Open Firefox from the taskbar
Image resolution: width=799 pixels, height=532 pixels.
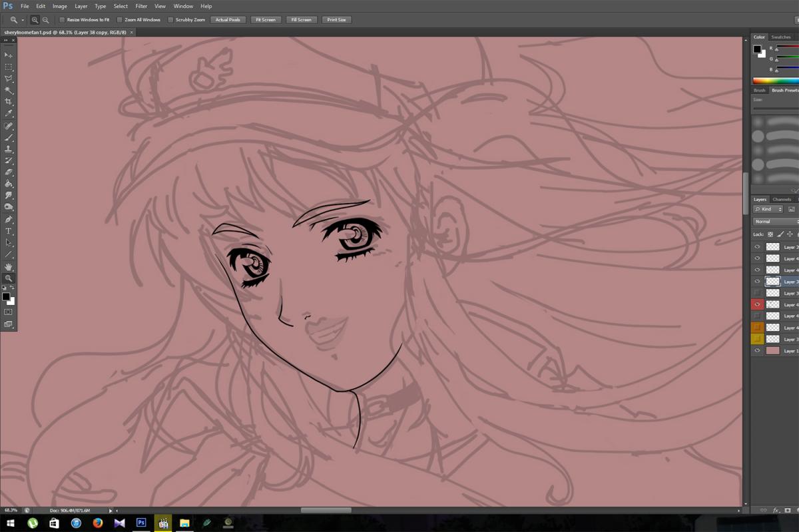pyautogui.click(x=98, y=523)
